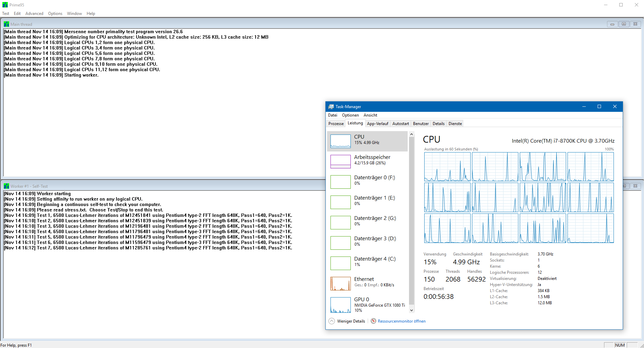Open the Test menu in Prime95

tap(6, 14)
